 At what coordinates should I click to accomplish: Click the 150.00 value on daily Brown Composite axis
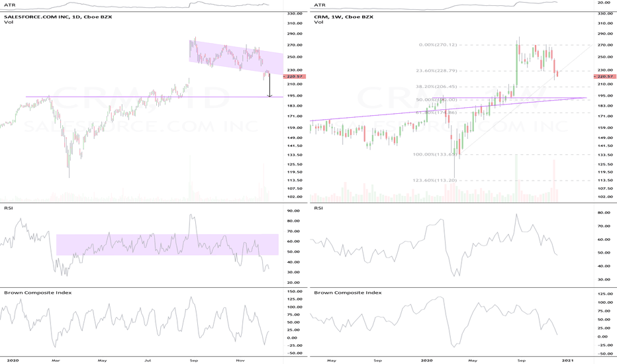[x=295, y=292]
